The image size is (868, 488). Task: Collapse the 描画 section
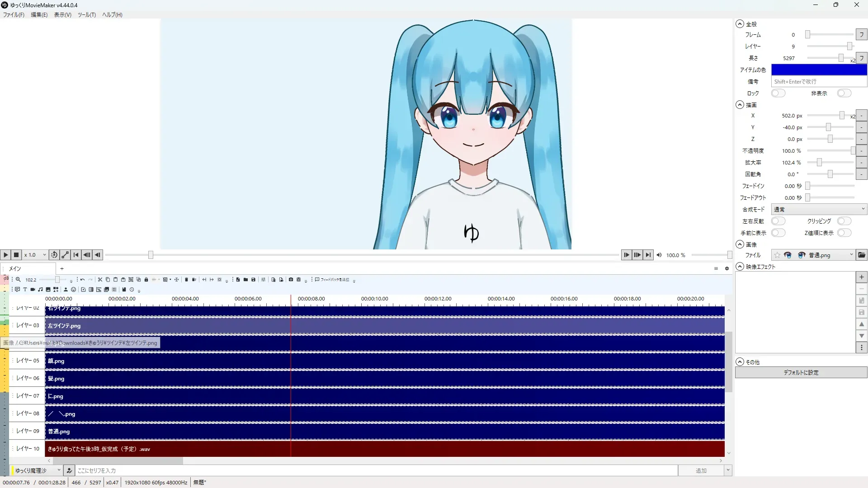[740, 105]
